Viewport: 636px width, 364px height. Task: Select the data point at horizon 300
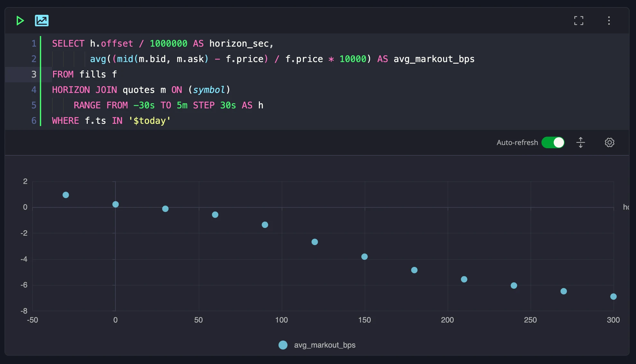click(x=613, y=296)
